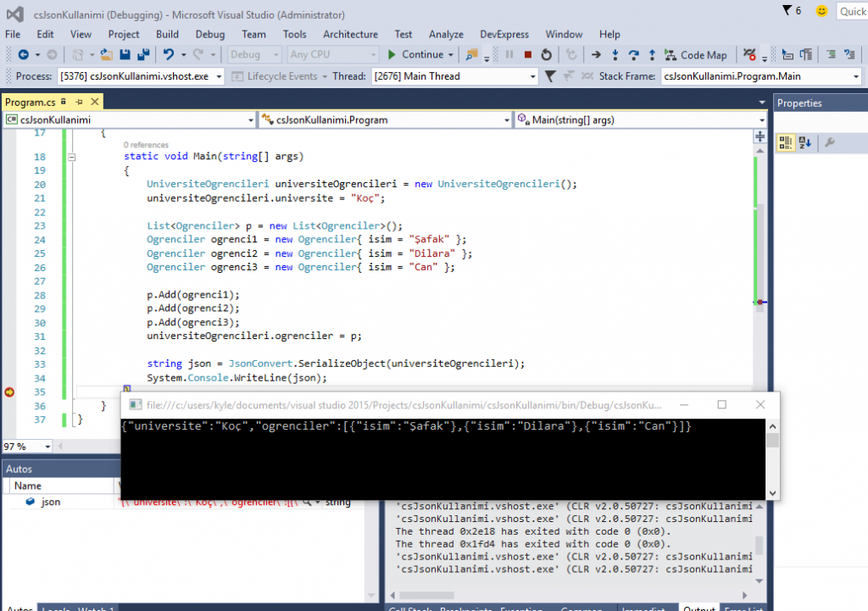Undo the last action with Undo icon
This screenshot has width=868, height=611.
(x=169, y=54)
